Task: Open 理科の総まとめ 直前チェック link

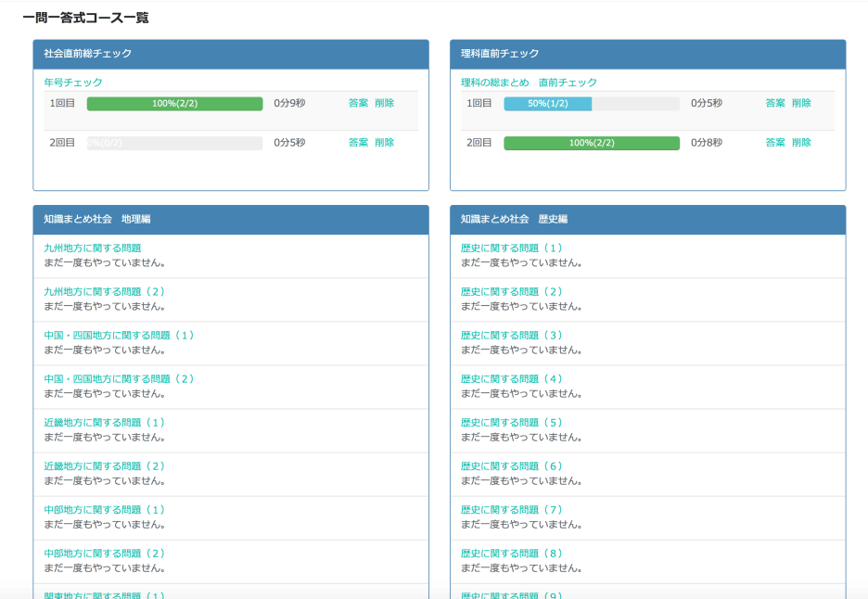Action: 529,83
